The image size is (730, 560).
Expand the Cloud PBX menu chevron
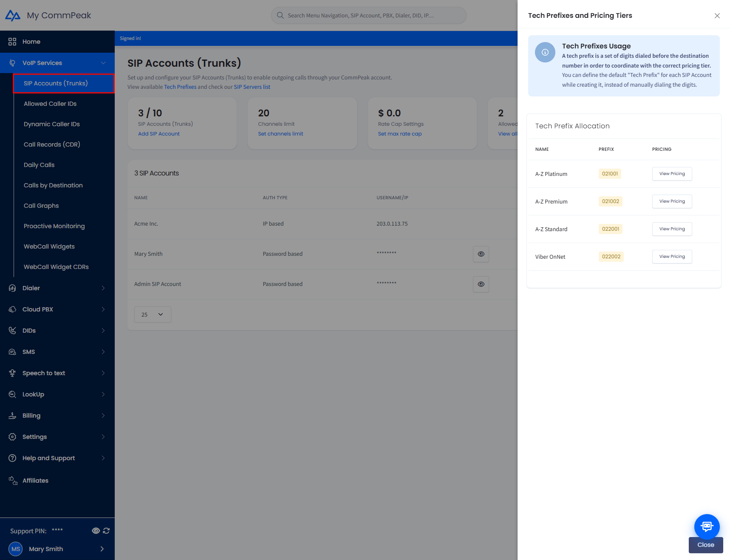tap(103, 309)
